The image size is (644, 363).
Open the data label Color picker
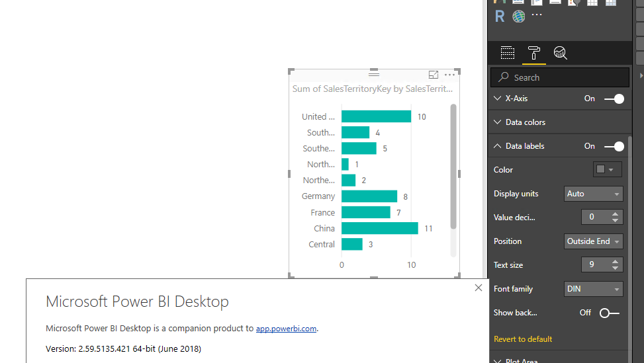tap(607, 169)
